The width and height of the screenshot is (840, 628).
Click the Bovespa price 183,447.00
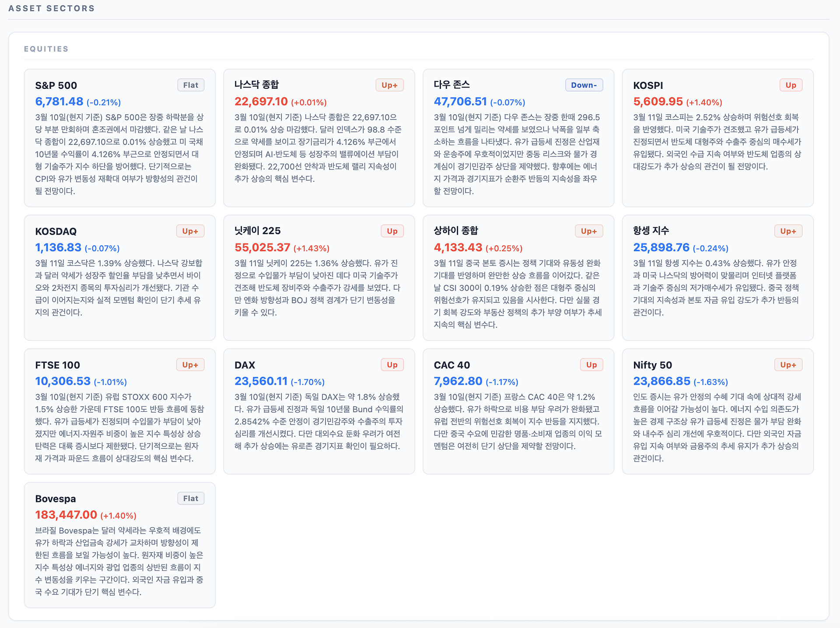click(66, 515)
